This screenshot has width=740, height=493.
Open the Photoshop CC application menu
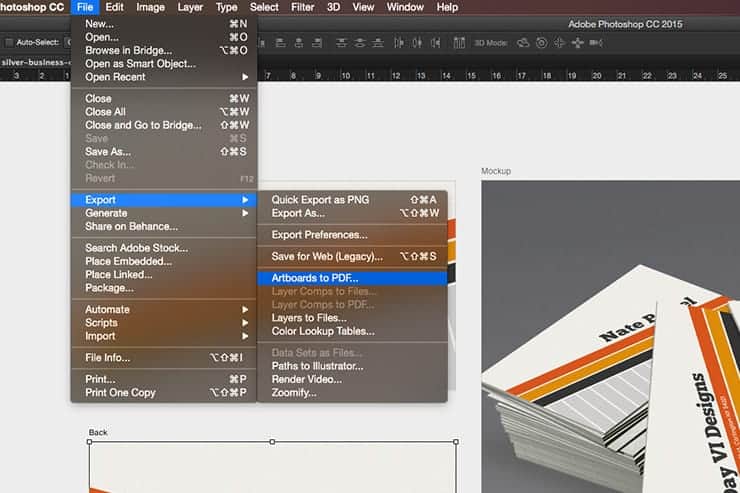point(32,7)
